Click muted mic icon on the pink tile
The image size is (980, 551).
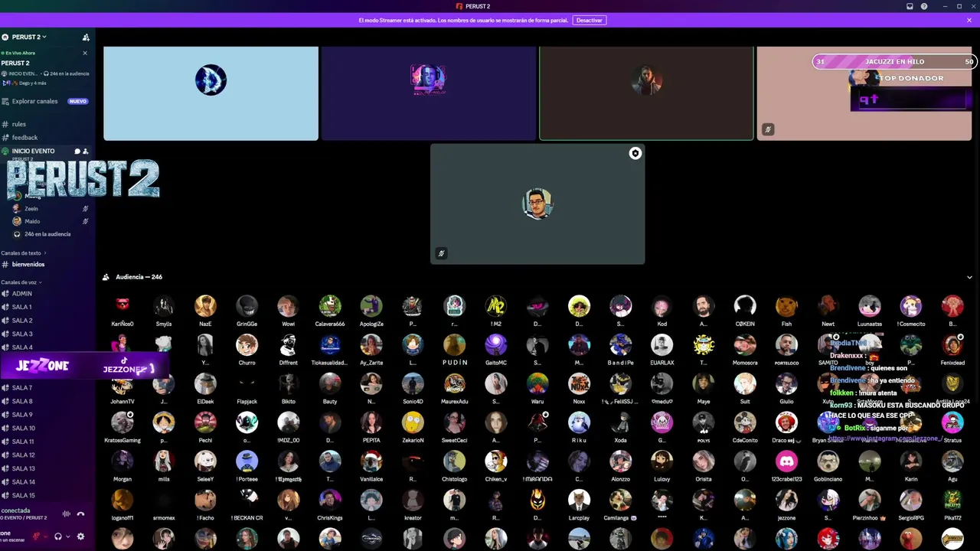[x=768, y=129]
